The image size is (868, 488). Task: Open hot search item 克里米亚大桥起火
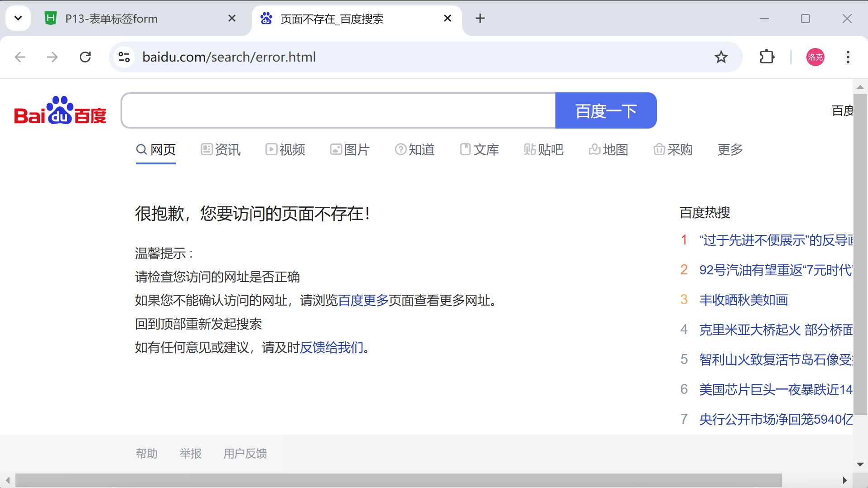tap(776, 330)
